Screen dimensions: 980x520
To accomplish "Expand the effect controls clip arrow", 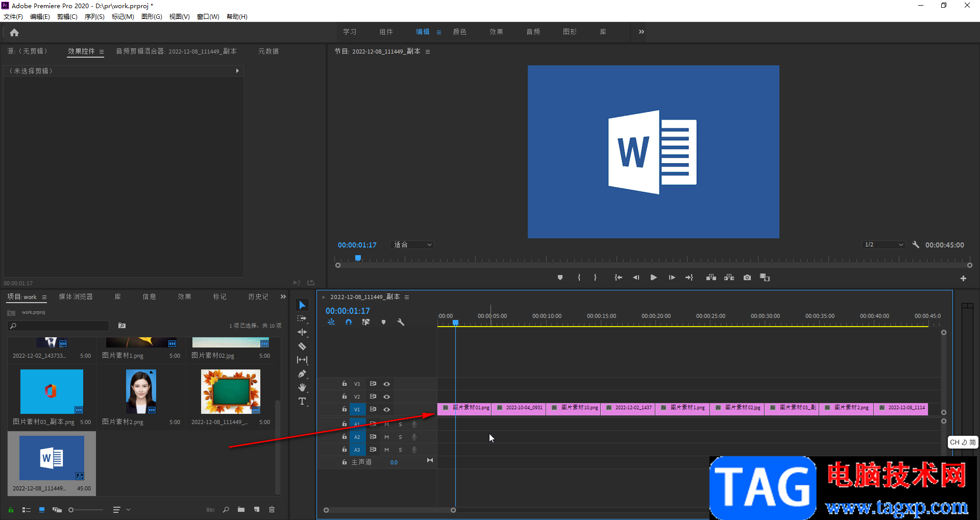I will (x=237, y=71).
